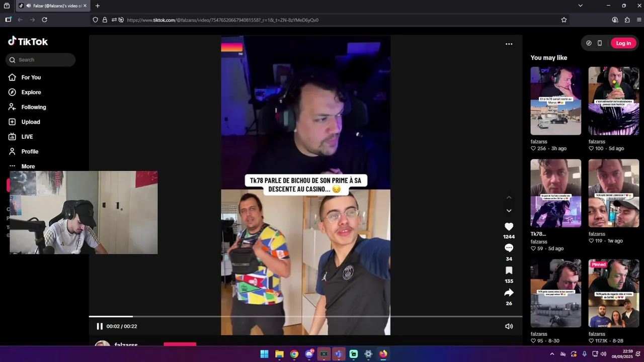Like the video with the heart icon
Viewport: 644px width, 362px height.
(509, 227)
